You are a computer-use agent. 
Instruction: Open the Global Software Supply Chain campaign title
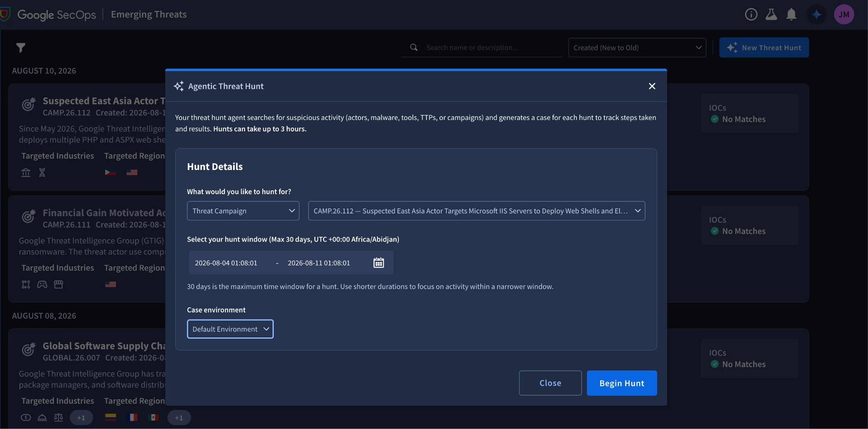click(x=104, y=346)
